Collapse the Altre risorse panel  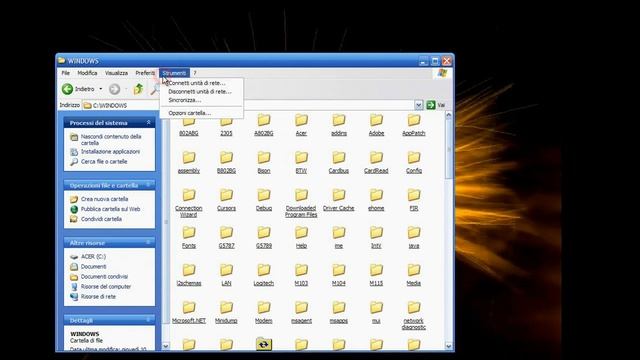148,242
